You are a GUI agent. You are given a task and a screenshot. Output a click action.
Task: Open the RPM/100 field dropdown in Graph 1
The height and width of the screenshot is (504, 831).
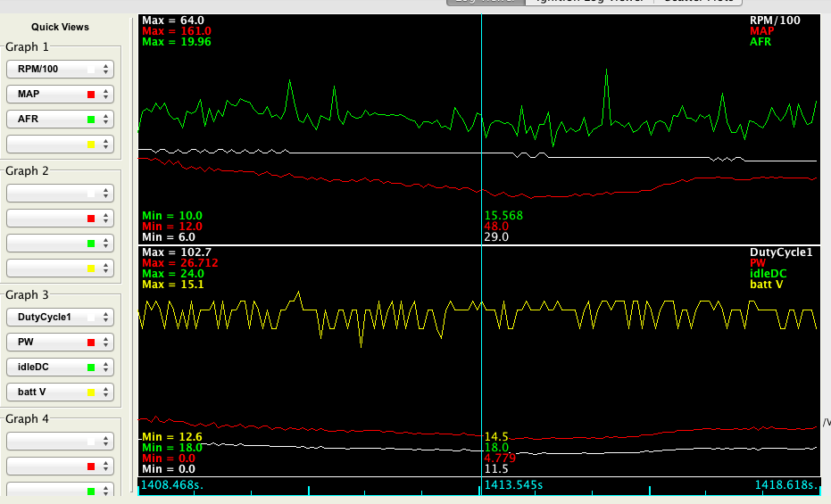tap(59, 69)
